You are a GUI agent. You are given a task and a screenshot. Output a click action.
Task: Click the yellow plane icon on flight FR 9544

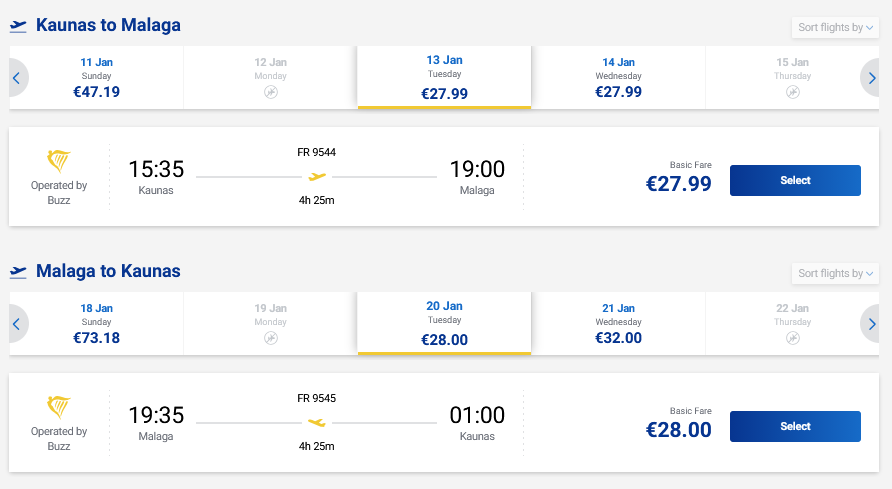pyautogui.click(x=317, y=177)
